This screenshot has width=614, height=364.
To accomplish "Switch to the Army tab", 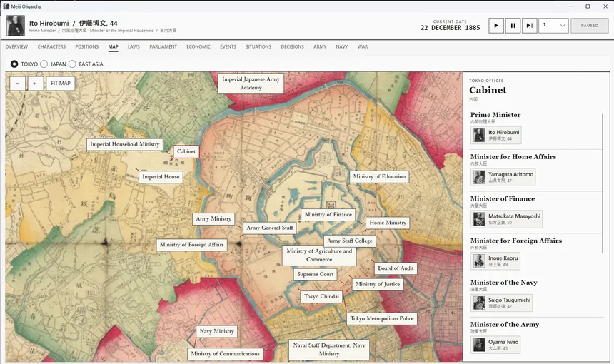I will tap(320, 46).
